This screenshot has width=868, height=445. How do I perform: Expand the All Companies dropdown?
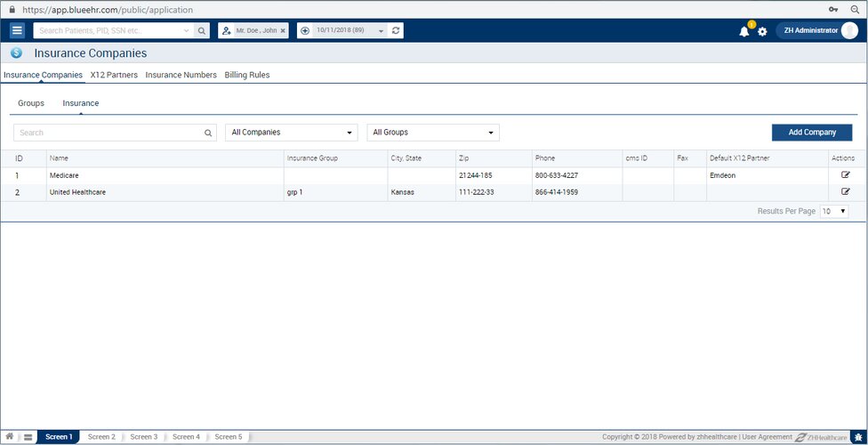pyautogui.click(x=292, y=133)
